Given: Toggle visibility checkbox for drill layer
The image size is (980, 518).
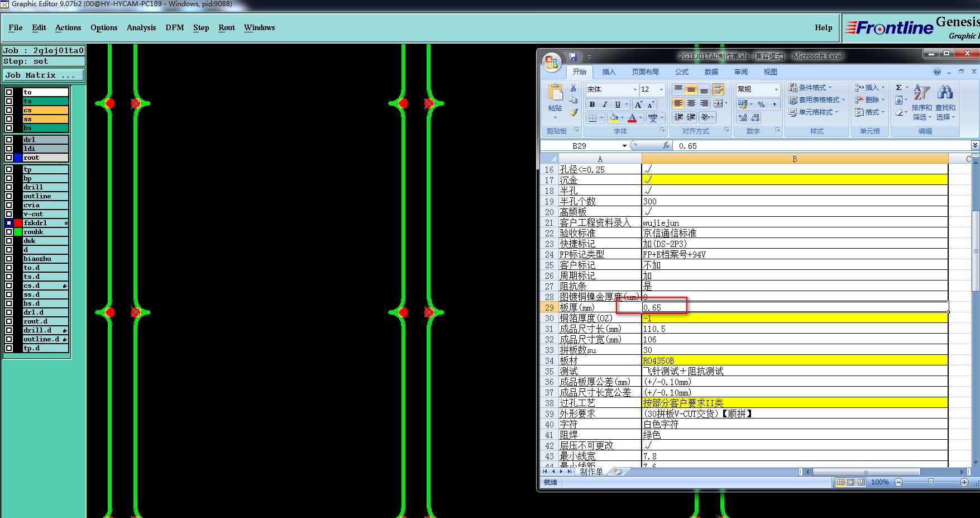Looking at the screenshot, I should (9, 187).
